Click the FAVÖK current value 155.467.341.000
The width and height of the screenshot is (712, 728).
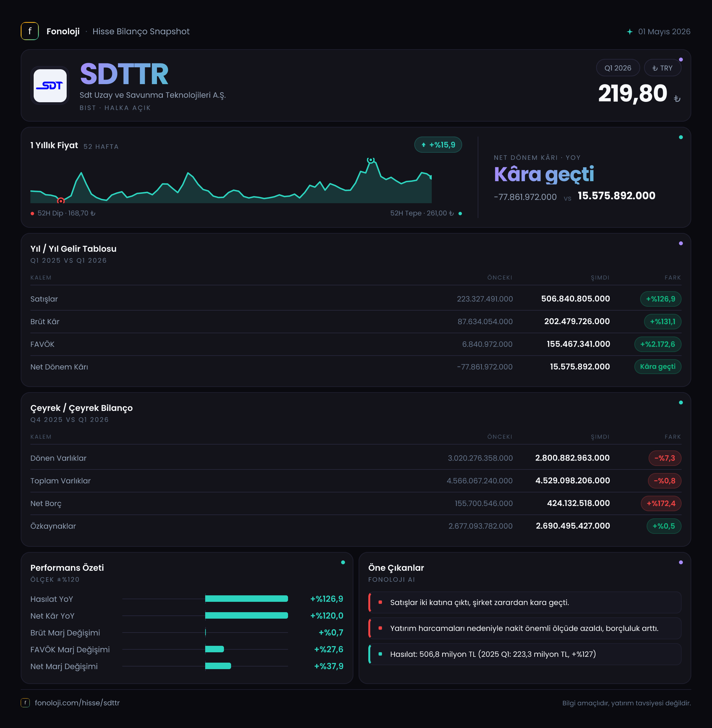point(578,344)
